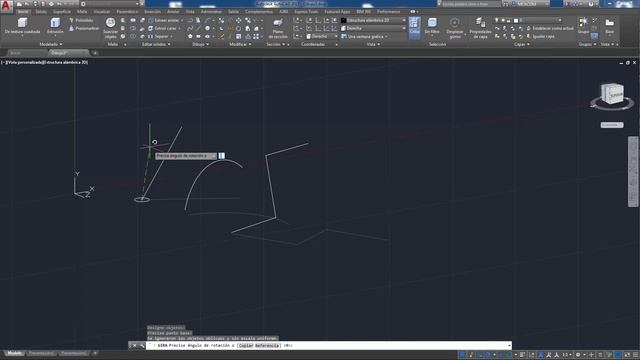Click the Move tool in Modificar panel
Viewport: 640px width, 360px height.
coord(238,20)
